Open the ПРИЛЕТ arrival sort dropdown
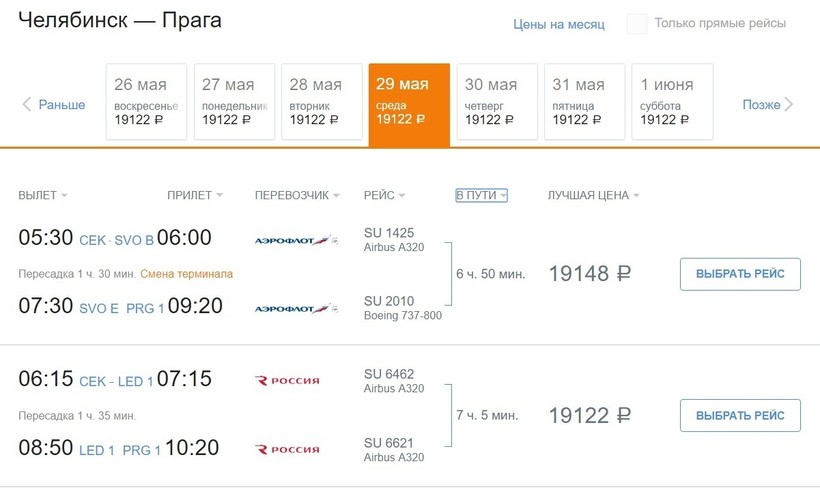The width and height of the screenshot is (820, 496). 195,195
